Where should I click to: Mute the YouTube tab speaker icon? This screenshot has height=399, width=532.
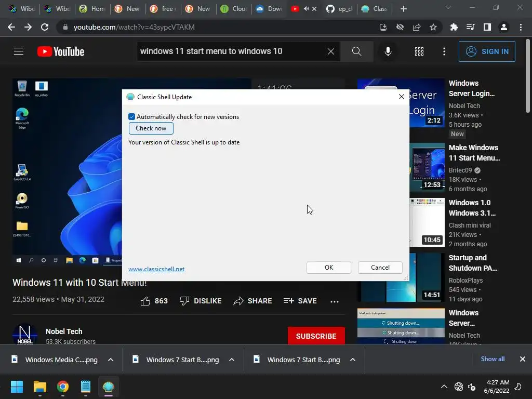(x=306, y=9)
